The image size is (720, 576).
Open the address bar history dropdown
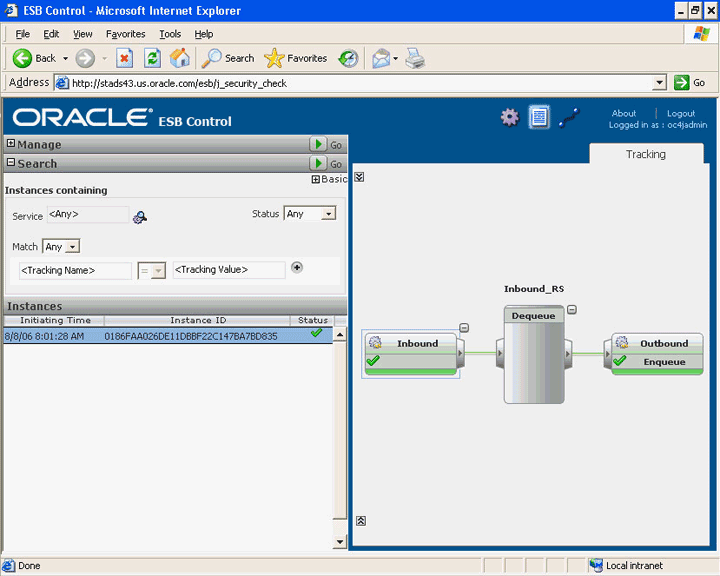[659, 83]
